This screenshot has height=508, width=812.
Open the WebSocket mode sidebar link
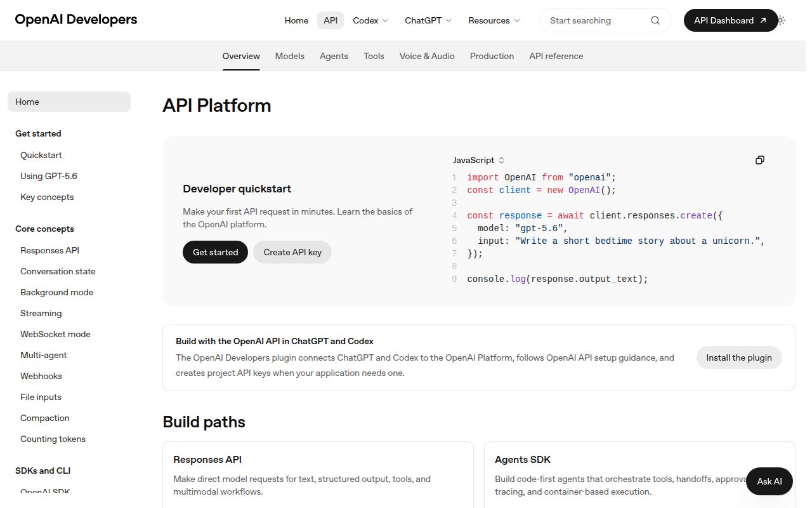(55, 334)
